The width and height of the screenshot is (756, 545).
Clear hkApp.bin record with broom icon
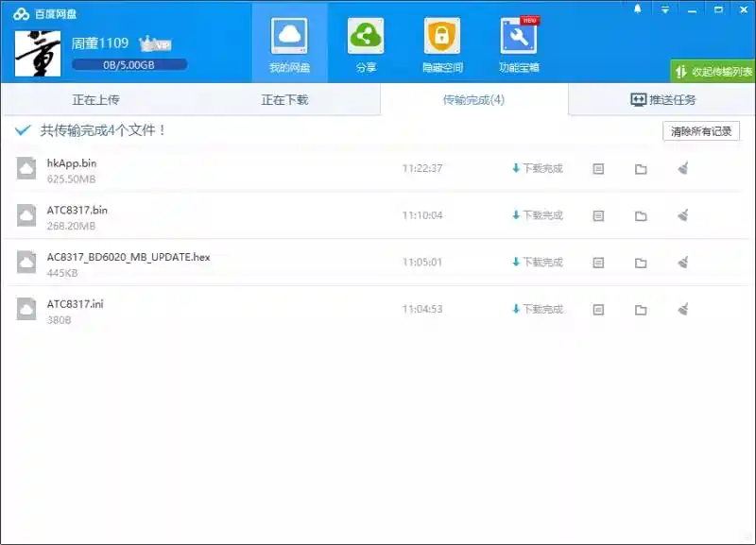point(683,169)
